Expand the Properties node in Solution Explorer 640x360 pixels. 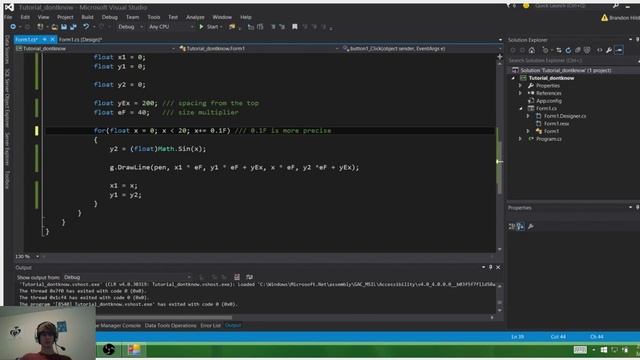(520, 86)
